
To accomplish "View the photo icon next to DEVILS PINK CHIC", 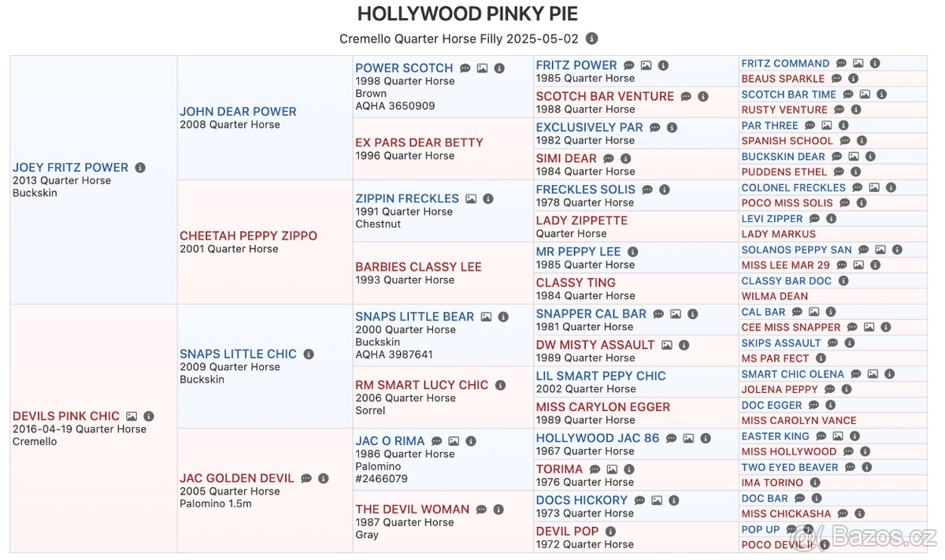I will pyautogui.click(x=132, y=417).
